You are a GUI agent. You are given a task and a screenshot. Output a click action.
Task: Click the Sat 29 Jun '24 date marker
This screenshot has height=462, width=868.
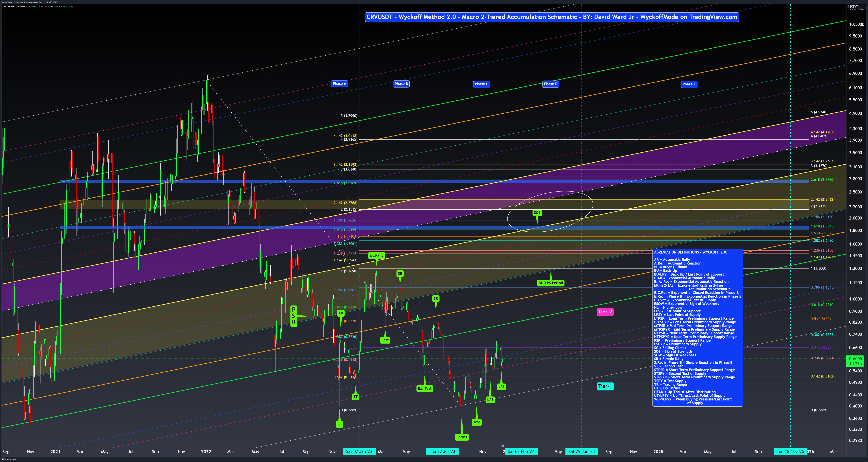pyautogui.click(x=582, y=452)
